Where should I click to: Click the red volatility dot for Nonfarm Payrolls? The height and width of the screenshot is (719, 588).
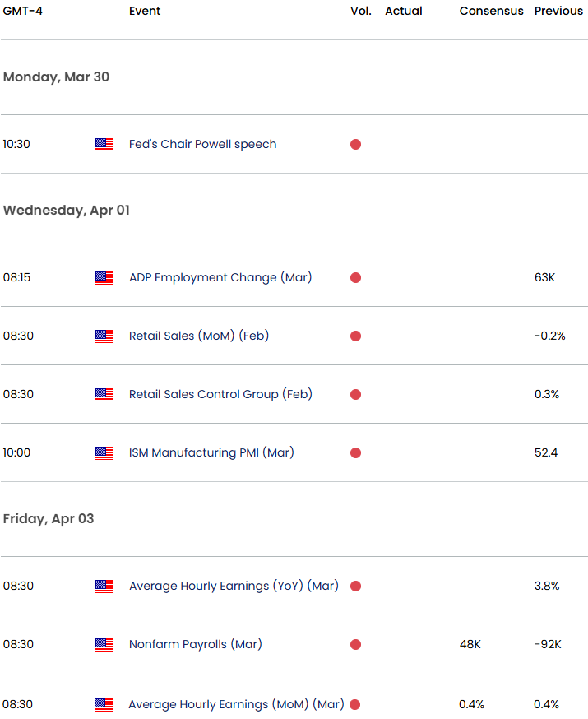tap(355, 645)
